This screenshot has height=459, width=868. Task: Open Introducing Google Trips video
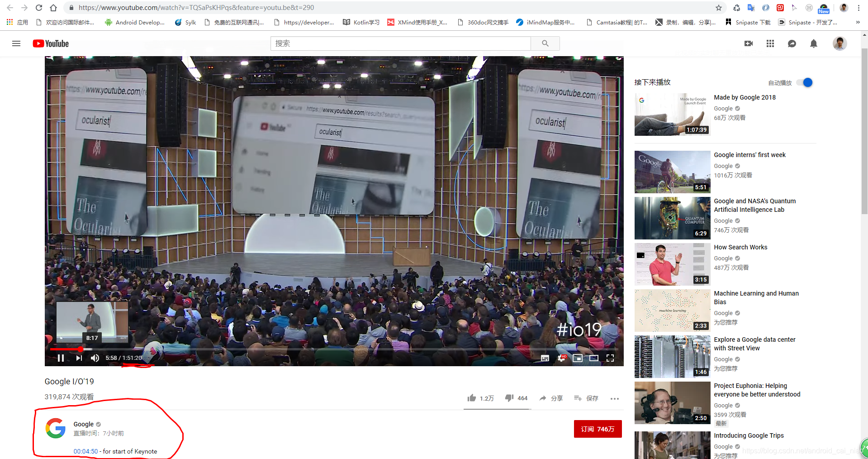click(749, 435)
